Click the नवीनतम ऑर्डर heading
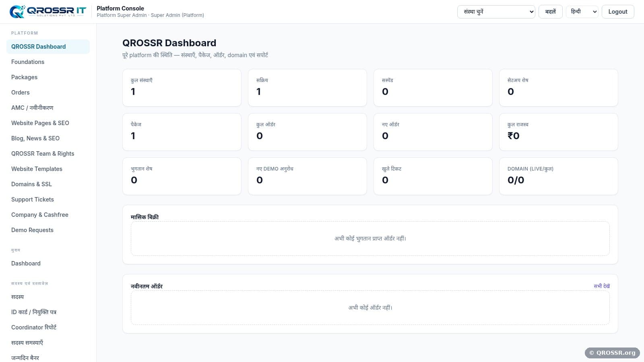The width and height of the screenshot is (644, 362). coord(147,286)
